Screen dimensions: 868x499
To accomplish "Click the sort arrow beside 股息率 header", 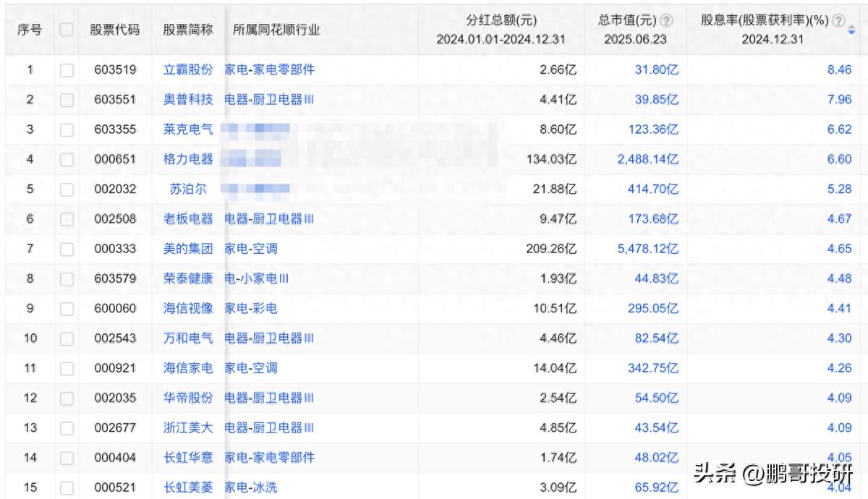I will pyautogui.click(x=851, y=29).
